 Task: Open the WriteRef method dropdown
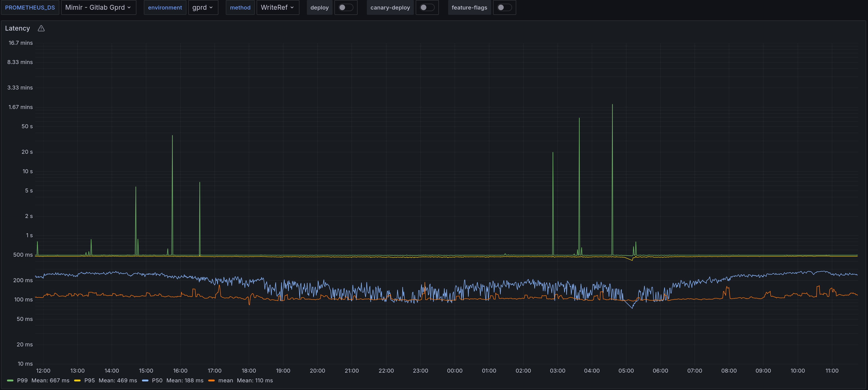coord(278,7)
